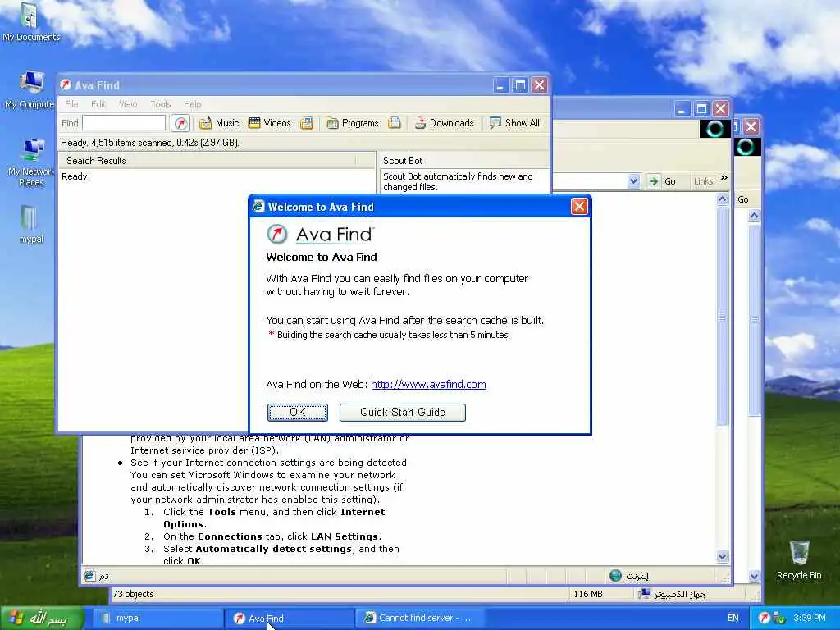Click the Ava Find logo icon in dialog
This screenshot has height=630, width=840.
[x=277, y=234]
